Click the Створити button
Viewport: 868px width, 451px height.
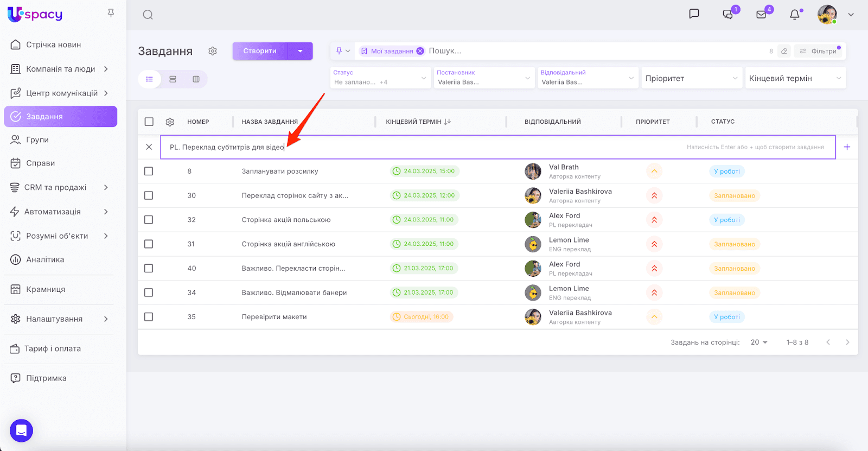pyautogui.click(x=260, y=51)
